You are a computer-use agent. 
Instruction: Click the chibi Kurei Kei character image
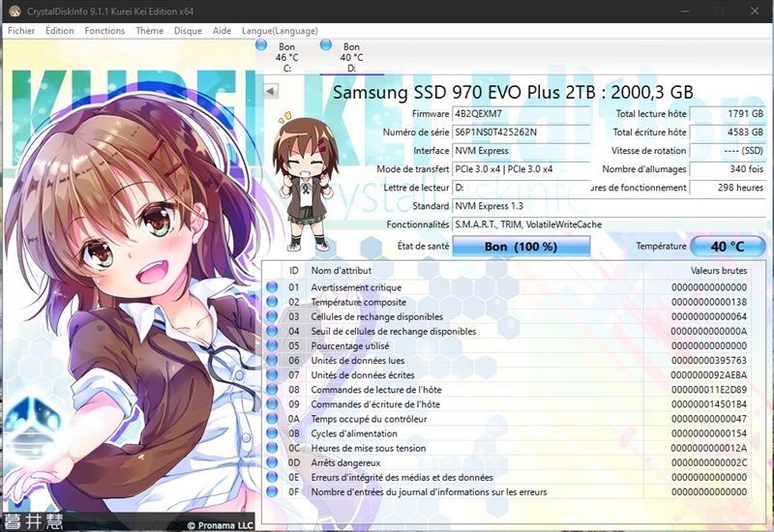point(305,182)
